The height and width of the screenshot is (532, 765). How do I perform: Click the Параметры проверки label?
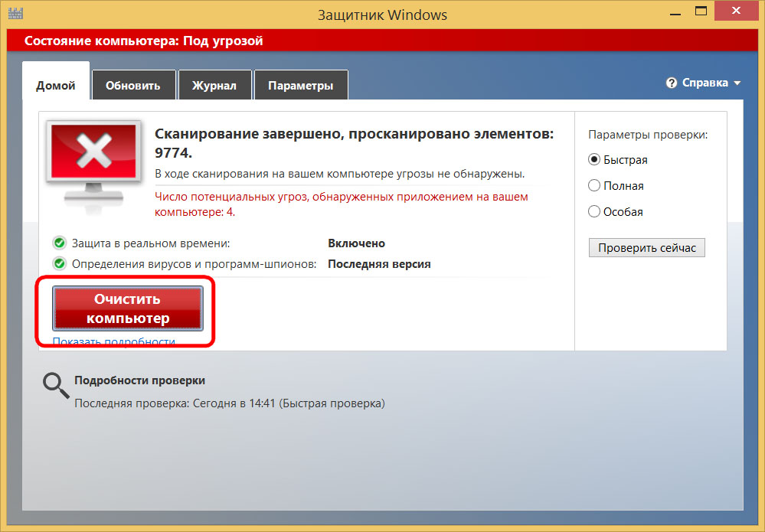(648, 135)
